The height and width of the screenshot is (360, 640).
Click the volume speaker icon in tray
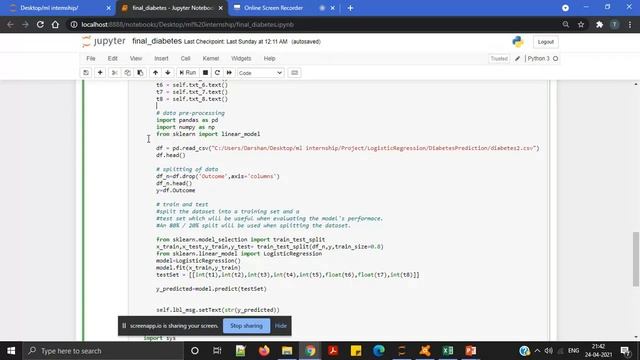[x=549, y=351]
